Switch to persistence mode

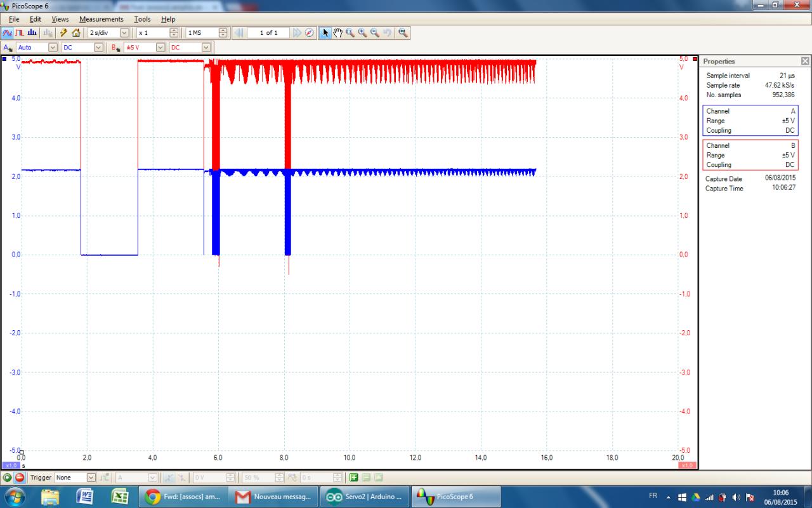20,32
